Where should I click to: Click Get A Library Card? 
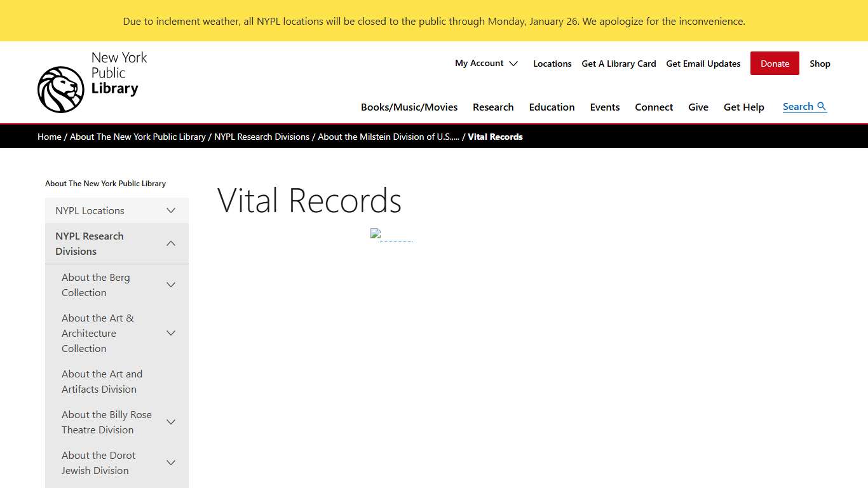618,64
